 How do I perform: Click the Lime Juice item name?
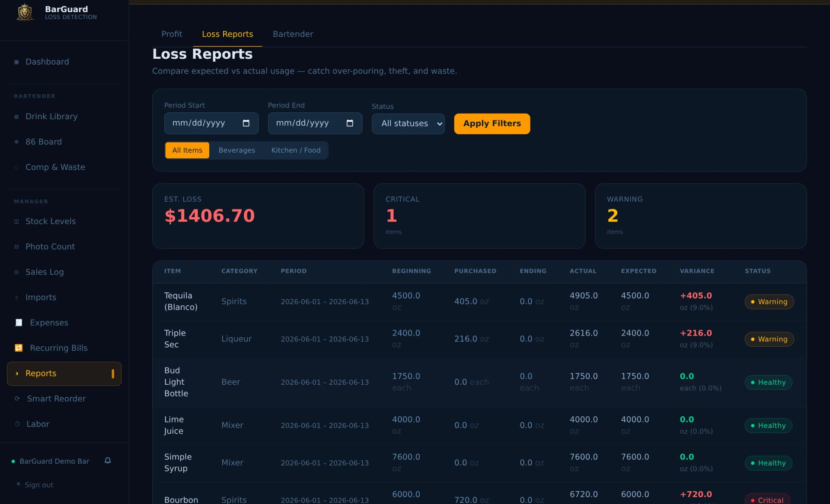(x=174, y=425)
